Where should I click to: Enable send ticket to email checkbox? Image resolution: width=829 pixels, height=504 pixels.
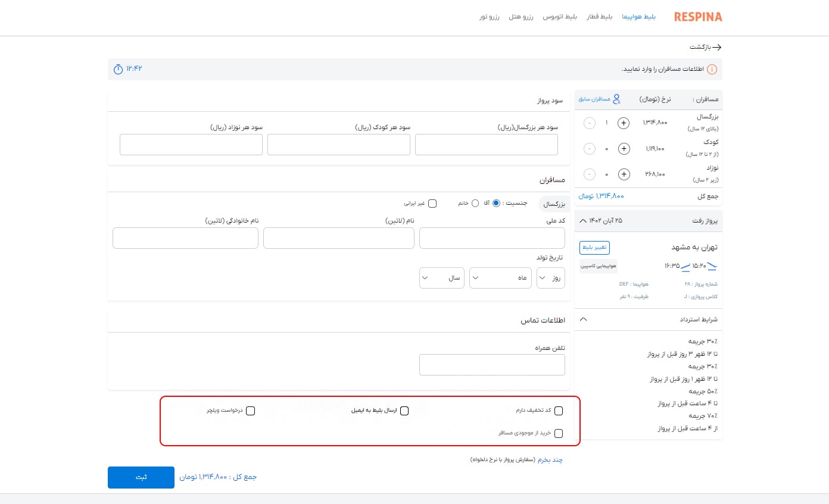point(404,411)
